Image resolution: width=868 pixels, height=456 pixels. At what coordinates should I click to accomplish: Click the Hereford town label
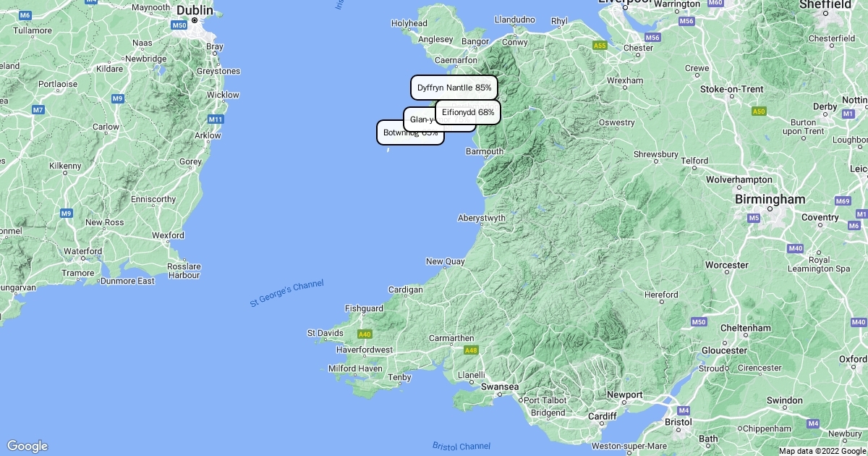[661, 295]
